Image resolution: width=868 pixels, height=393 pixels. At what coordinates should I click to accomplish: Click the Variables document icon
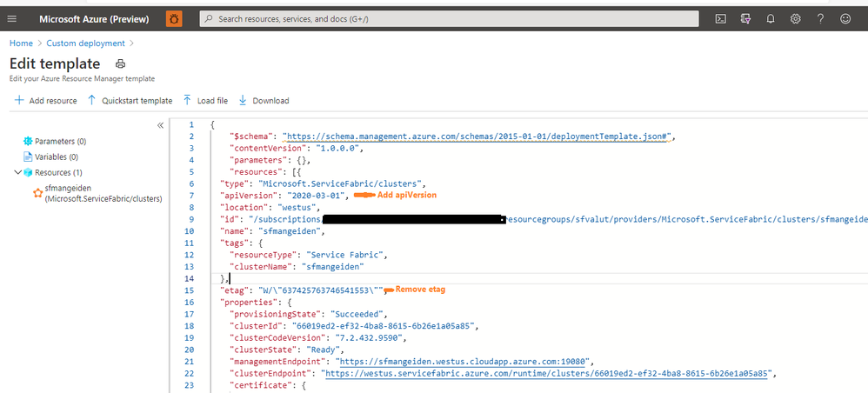[28, 157]
